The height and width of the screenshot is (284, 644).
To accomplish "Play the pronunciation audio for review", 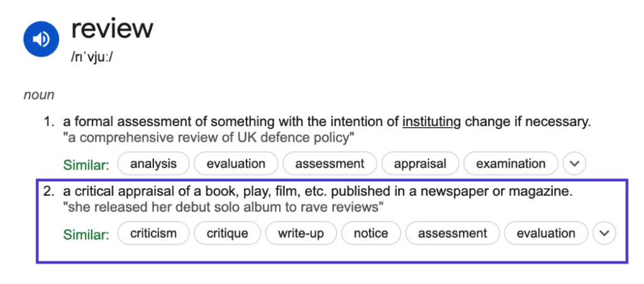I will pyautogui.click(x=41, y=38).
